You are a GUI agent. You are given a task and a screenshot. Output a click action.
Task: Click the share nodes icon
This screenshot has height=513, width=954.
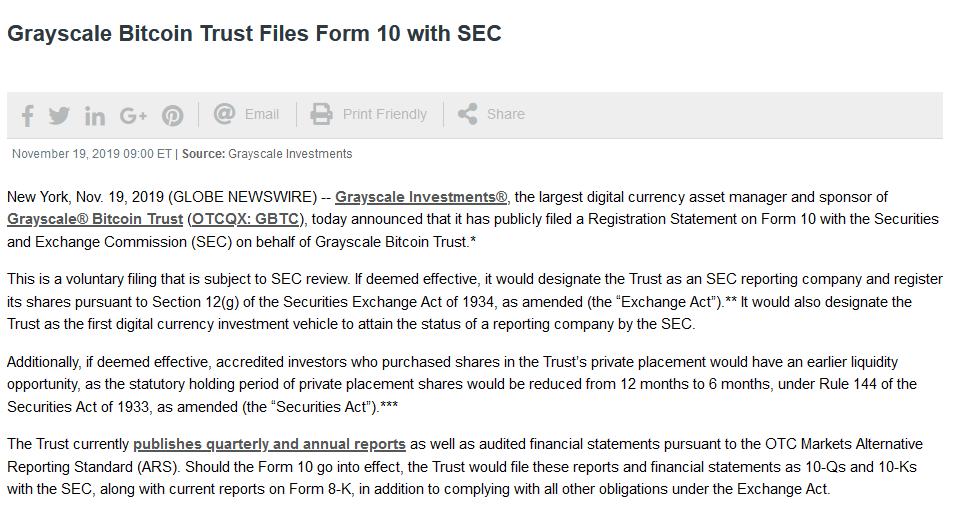[467, 114]
